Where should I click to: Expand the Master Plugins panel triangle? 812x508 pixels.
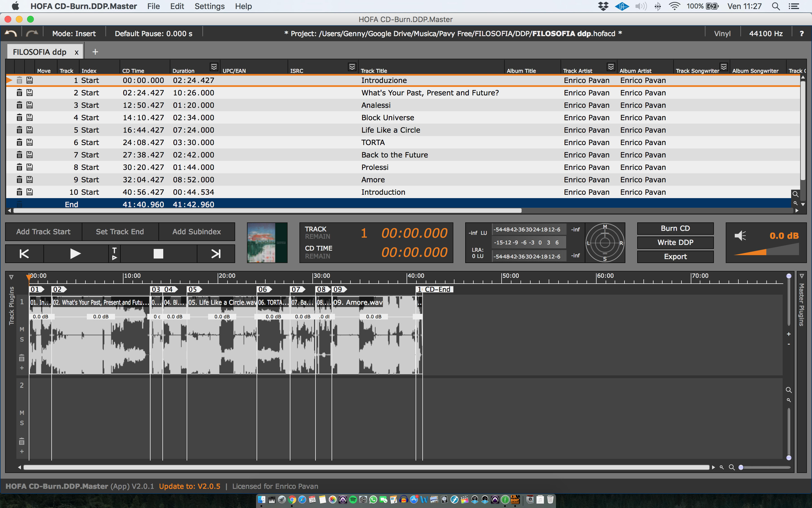[802, 276]
